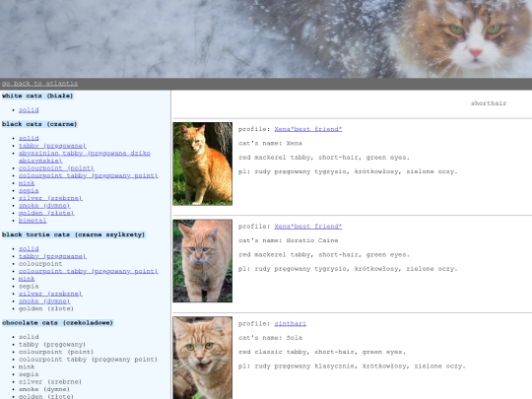Open 'solid' under white cats
532x399 pixels.
[x=29, y=110]
